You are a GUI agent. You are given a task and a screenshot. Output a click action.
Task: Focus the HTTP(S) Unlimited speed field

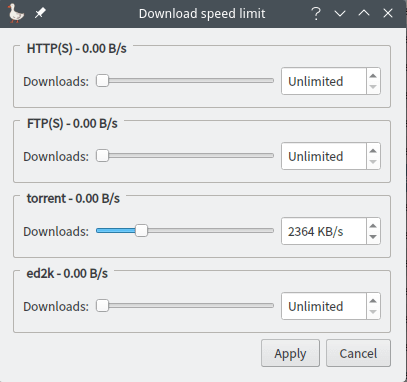pyautogui.click(x=324, y=81)
